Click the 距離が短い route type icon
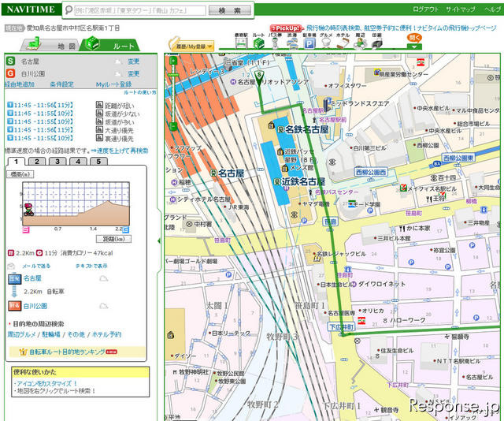This screenshot has width=504, height=421. pos(99,105)
